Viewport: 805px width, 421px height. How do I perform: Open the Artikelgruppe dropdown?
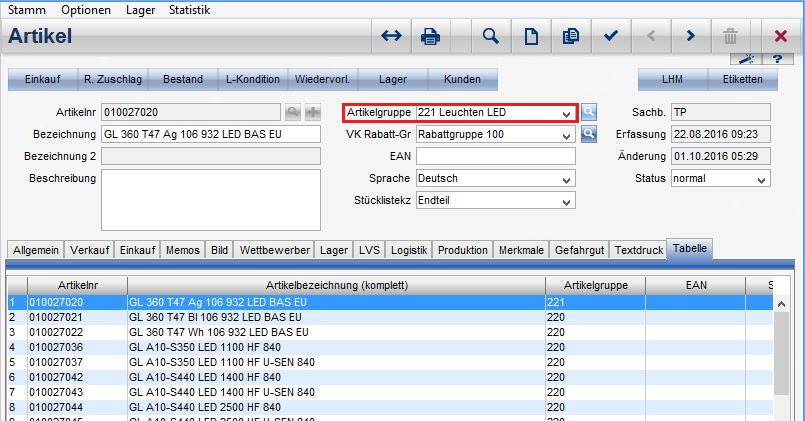(567, 113)
